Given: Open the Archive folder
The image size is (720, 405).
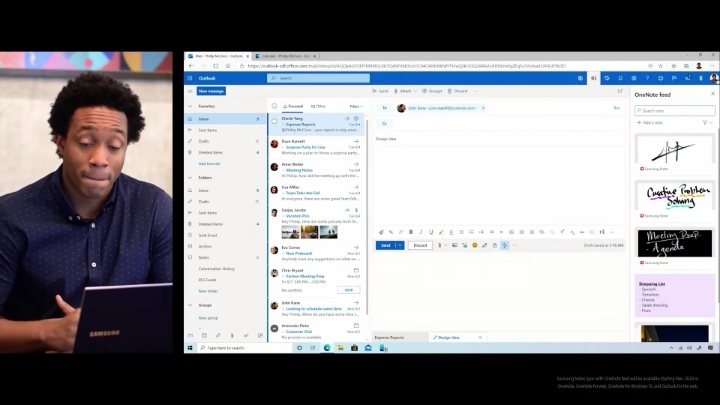Looking at the screenshot, I should pos(225,247).
